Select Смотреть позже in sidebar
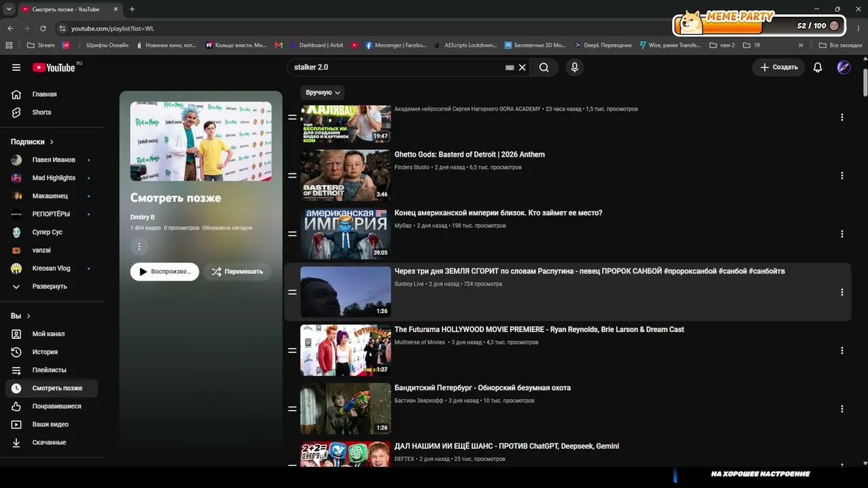Image resolution: width=868 pixels, height=488 pixels. pyautogui.click(x=52, y=388)
